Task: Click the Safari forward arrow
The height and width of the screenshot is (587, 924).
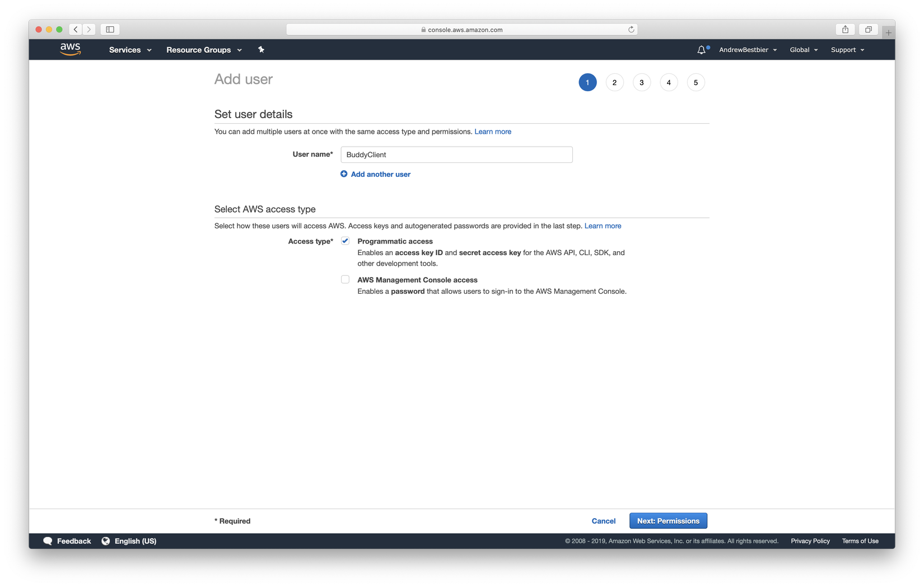Action: [x=89, y=29]
